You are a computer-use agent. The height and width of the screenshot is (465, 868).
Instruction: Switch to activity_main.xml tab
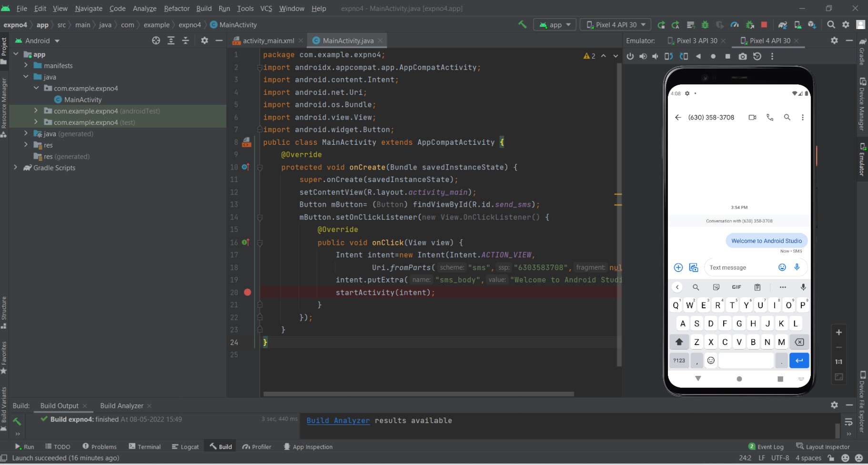(x=268, y=40)
